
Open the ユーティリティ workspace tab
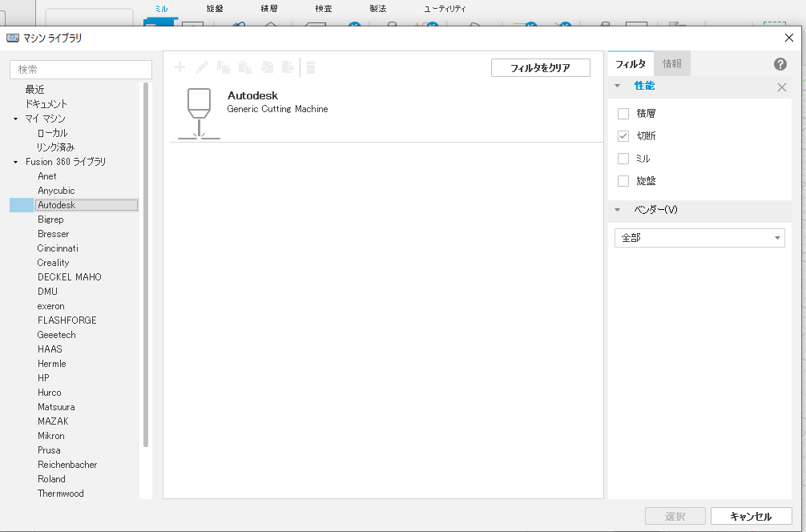point(445,9)
